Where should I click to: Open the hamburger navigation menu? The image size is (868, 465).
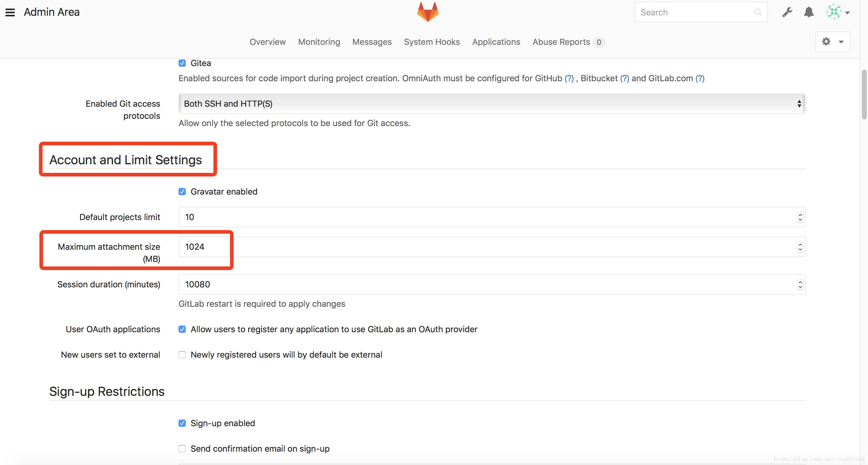pyautogui.click(x=10, y=12)
